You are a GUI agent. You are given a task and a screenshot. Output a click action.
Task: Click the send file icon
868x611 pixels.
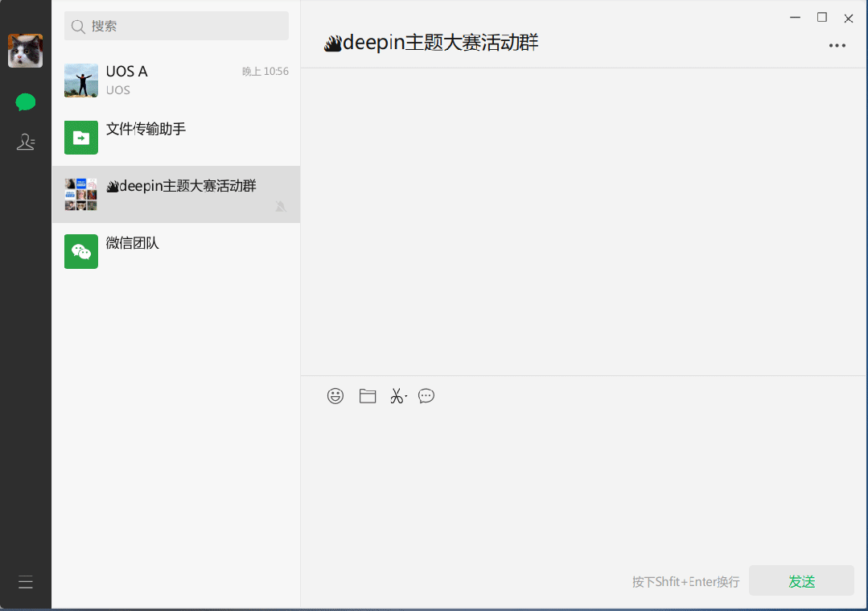coord(367,395)
